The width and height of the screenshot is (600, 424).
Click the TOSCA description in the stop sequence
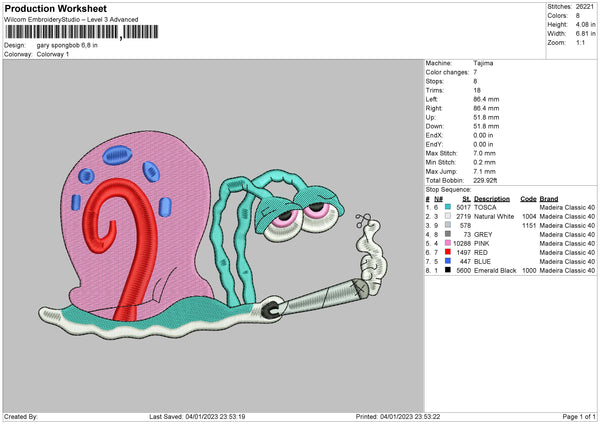[x=485, y=207]
